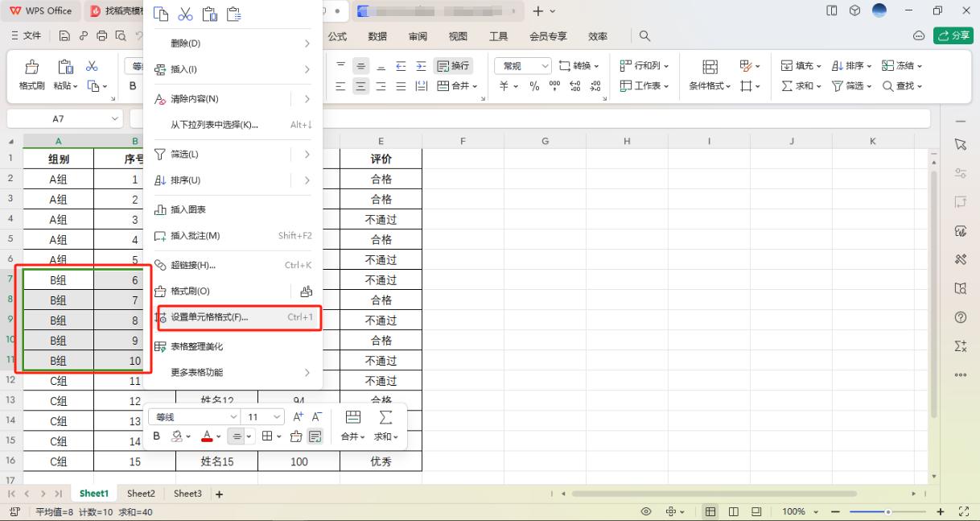Click the right sidebar selection arrow icon
Viewport: 980px width, 521px height.
(x=960, y=144)
